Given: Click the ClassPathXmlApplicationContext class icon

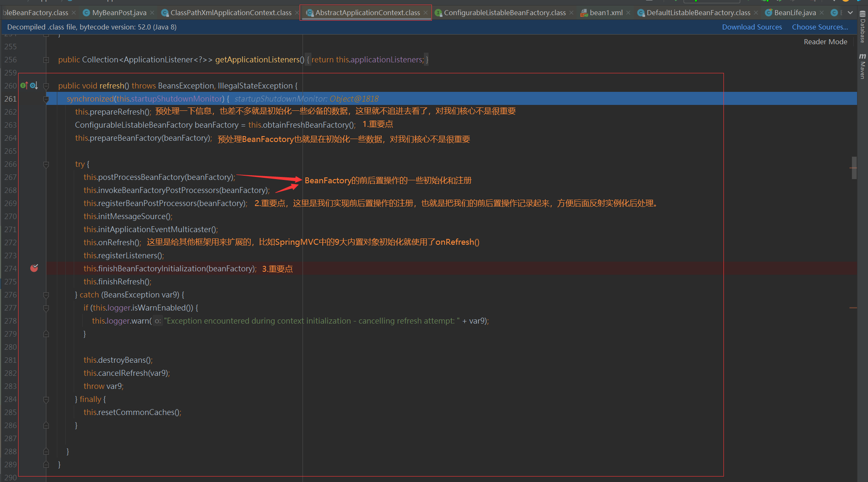Looking at the screenshot, I should tap(165, 13).
